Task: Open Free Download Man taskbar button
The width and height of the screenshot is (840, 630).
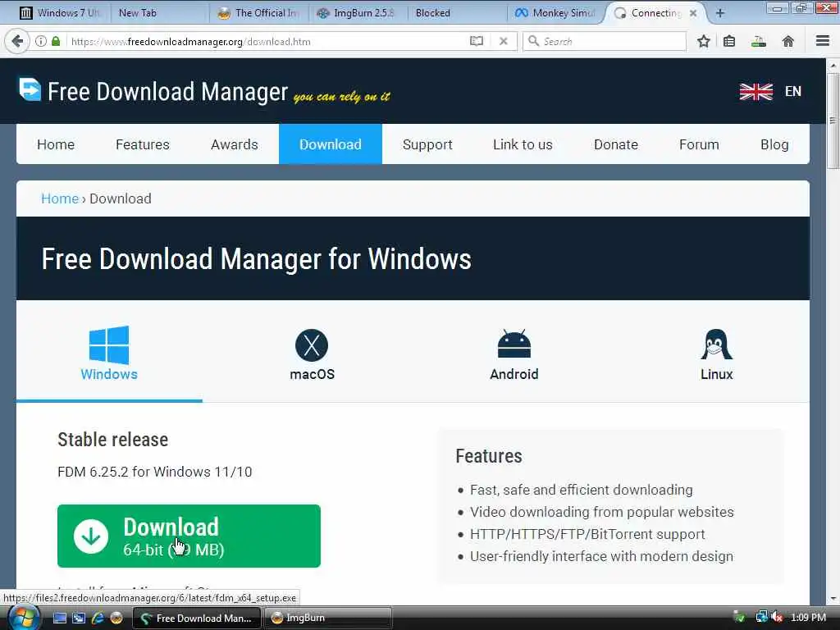Action: coord(196,618)
